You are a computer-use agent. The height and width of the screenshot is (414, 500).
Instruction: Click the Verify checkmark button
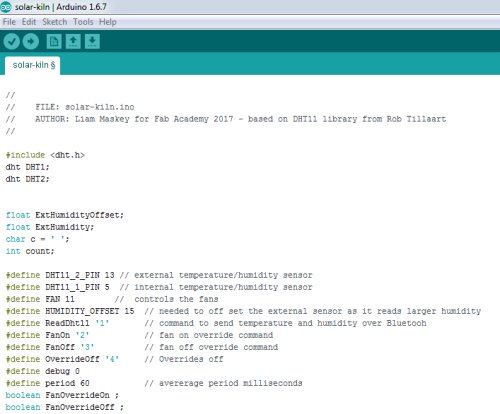click(x=11, y=42)
